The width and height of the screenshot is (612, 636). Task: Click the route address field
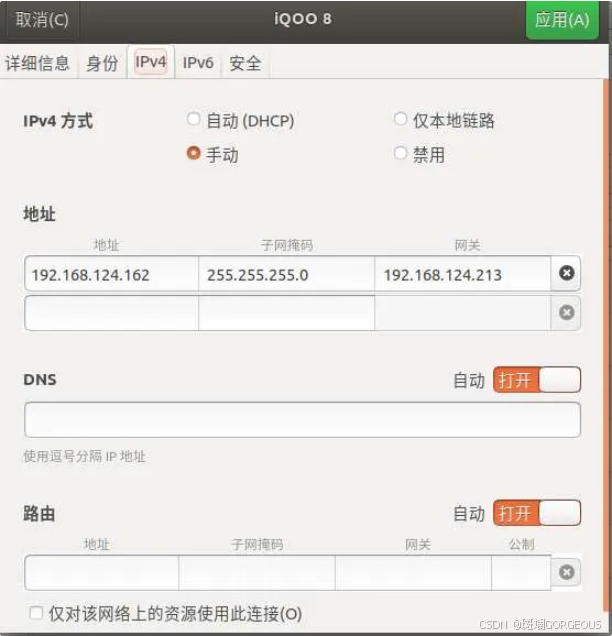tap(101, 573)
